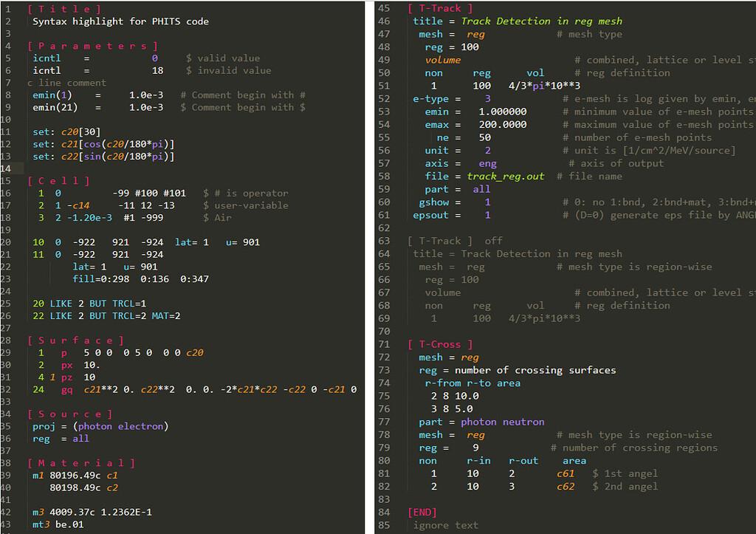The height and width of the screenshot is (534, 756).
Task: Select the '[ S u r f a c e ]' header
Action: click(x=76, y=341)
